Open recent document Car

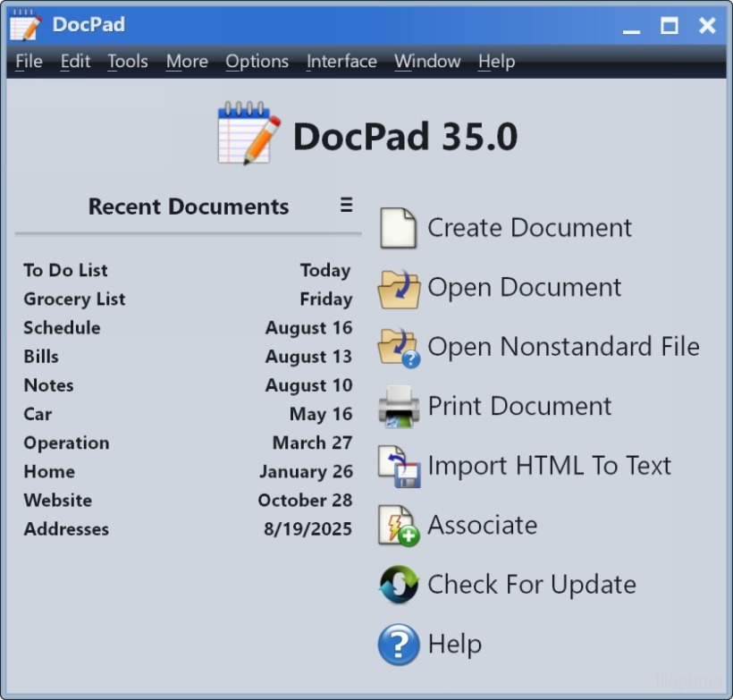pos(38,414)
